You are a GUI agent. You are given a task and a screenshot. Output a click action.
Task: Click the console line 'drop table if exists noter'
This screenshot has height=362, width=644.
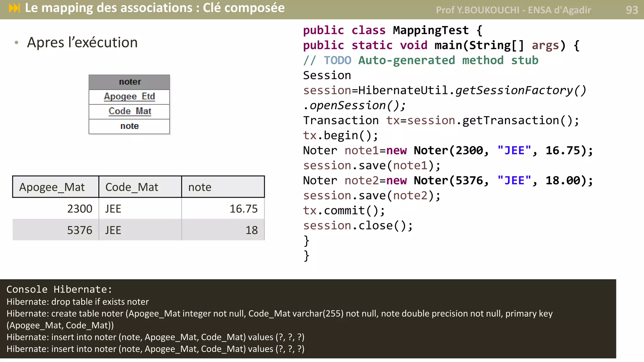[78, 302]
